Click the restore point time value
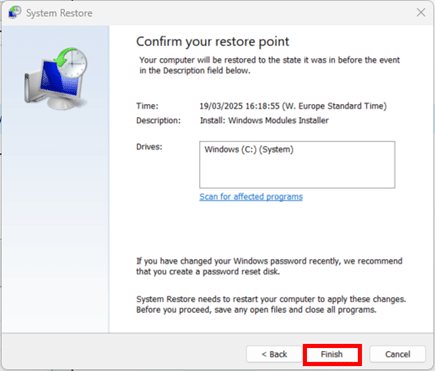Image resolution: width=435 pixels, height=371 pixels. [x=293, y=106]
